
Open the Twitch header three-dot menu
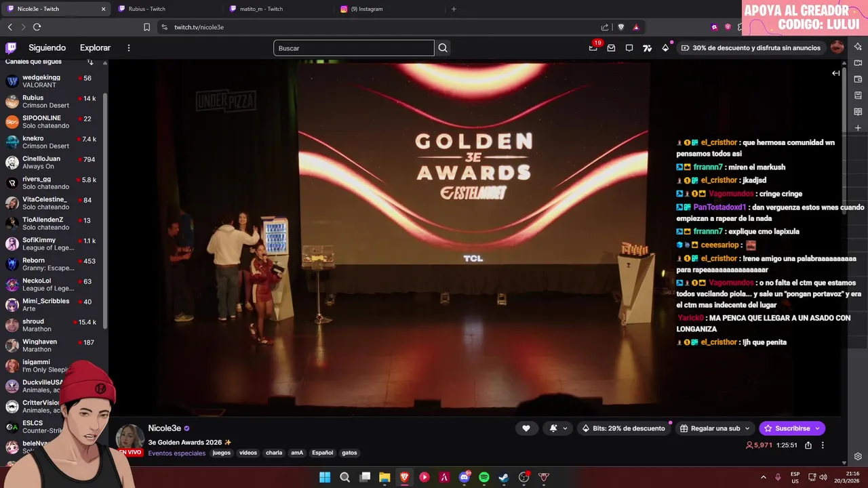tap(128, 48)
